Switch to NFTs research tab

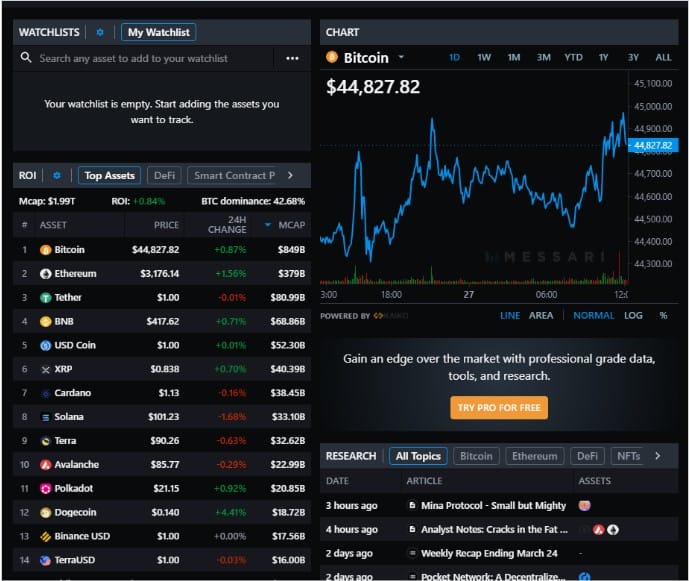click(628, 456)
